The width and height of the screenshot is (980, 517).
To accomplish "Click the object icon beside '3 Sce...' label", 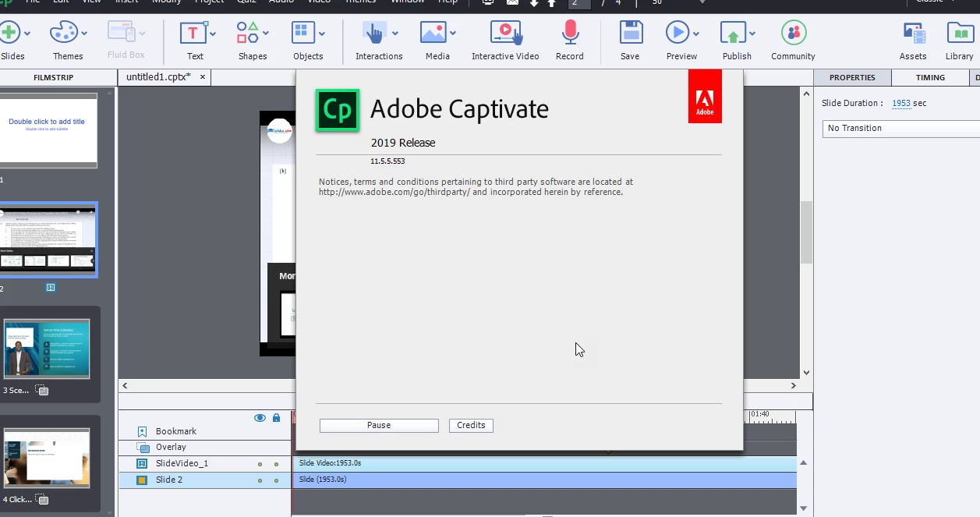I will point(43,390).
